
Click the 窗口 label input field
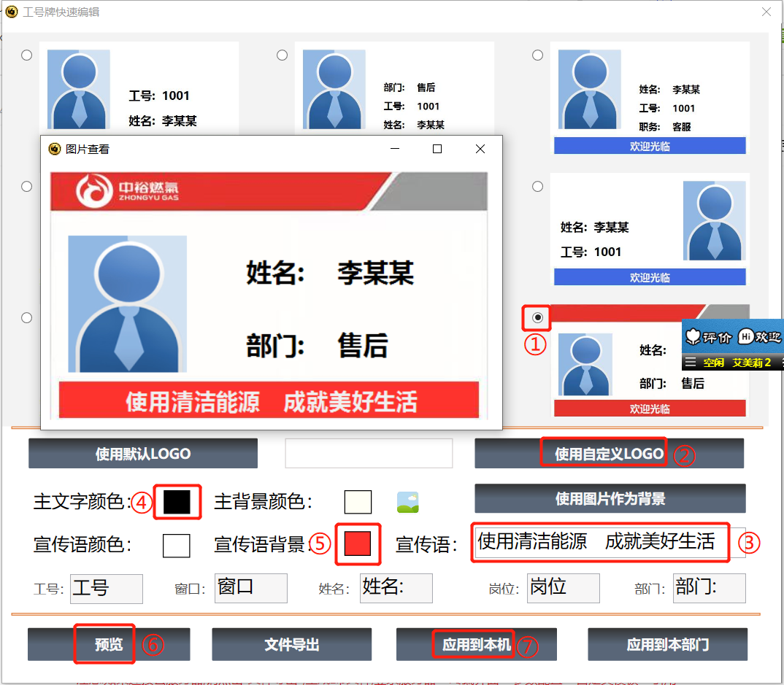coord(251,588)
